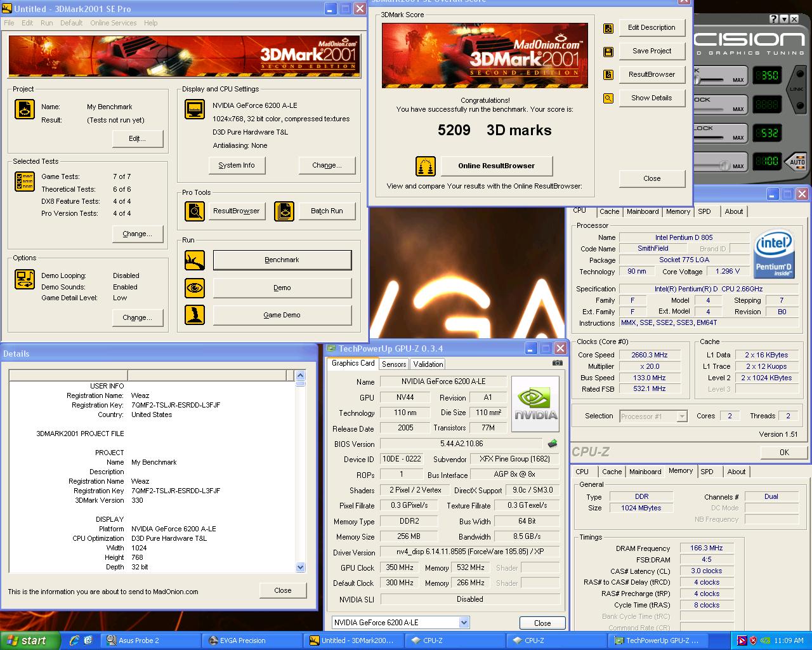Click the icon left of the Benchmark button
This screenshot has width=812, height=650.
coord(195,260)
